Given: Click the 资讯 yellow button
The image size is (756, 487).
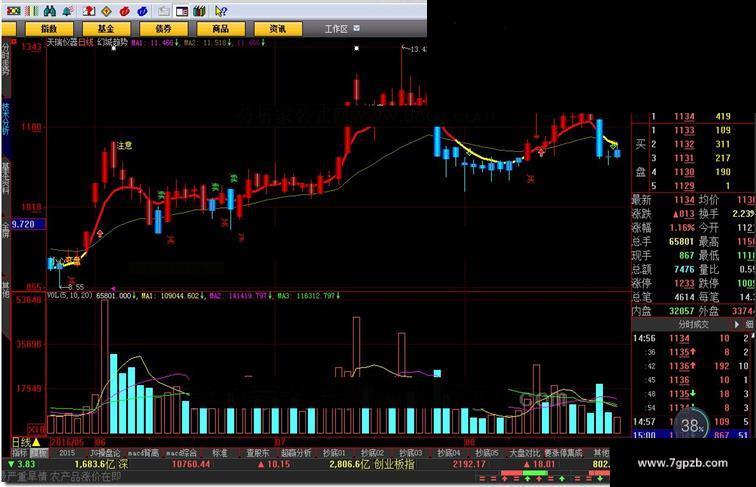Looking at the screenshot, I should pyautogui.click(x=278, y=29).
